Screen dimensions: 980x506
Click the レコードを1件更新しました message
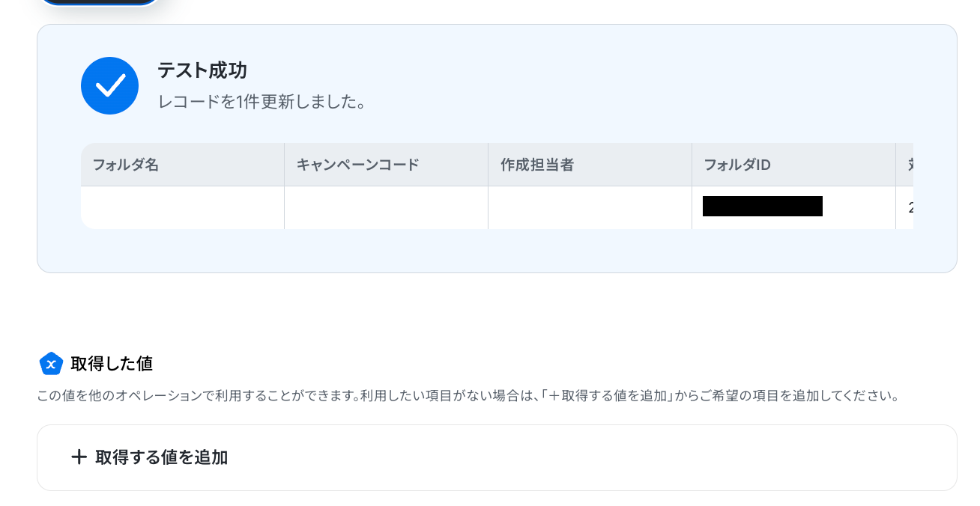click(x=262, y=102)
